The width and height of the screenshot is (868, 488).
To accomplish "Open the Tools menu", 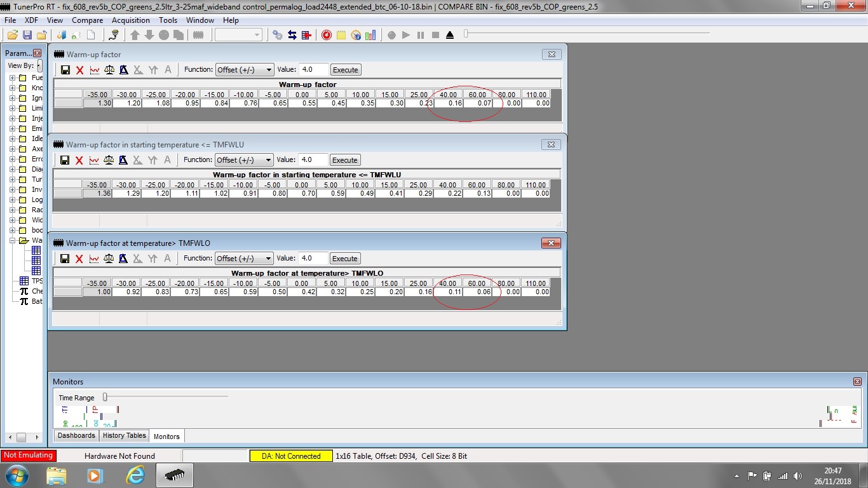I will [x=168, y=20].
